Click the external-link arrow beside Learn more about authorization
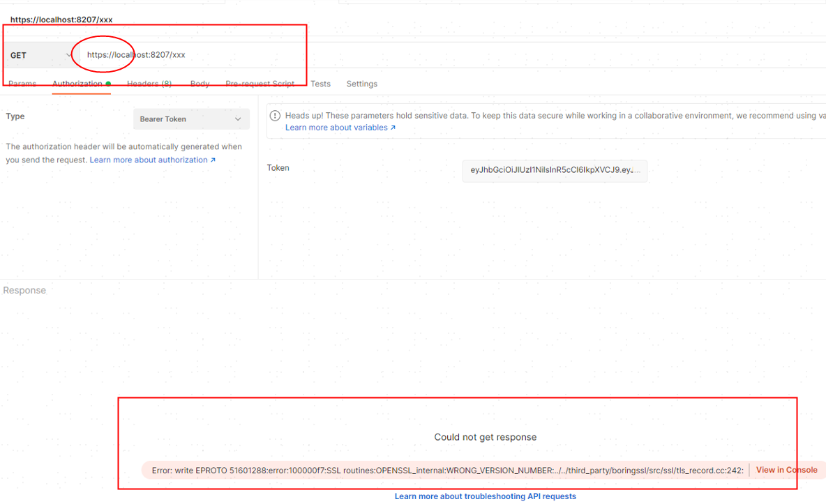 tap(213, 160)
